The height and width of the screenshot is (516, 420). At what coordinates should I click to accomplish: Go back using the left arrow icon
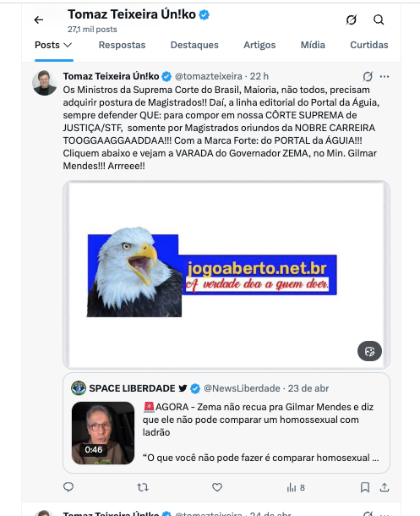pyautogui.click(x=39, y=20)
